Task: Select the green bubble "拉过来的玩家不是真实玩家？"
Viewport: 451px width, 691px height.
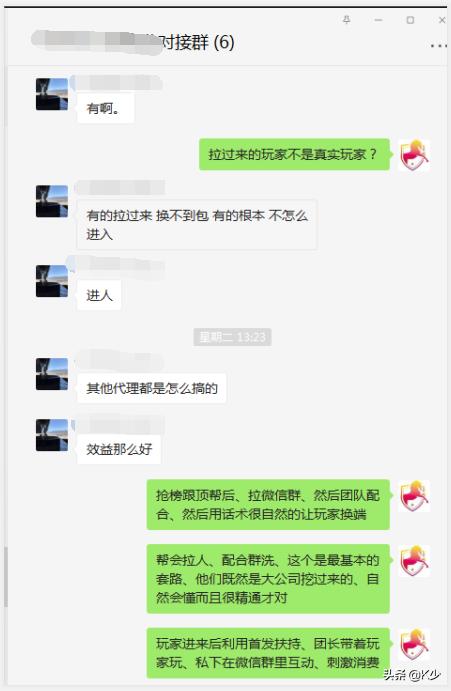Action: 294,154
